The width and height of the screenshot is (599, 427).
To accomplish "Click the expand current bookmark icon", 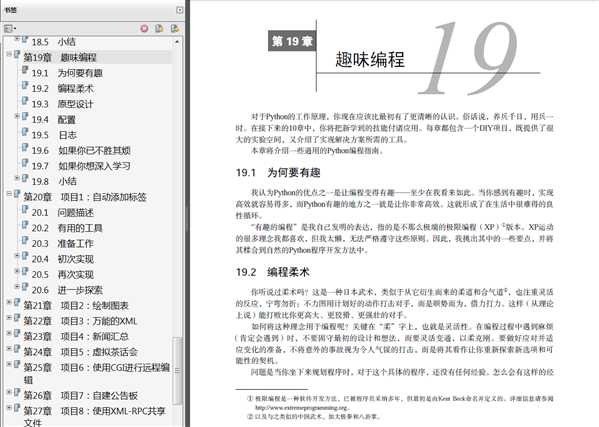I will pyautogui.click(x=175, y=28).
